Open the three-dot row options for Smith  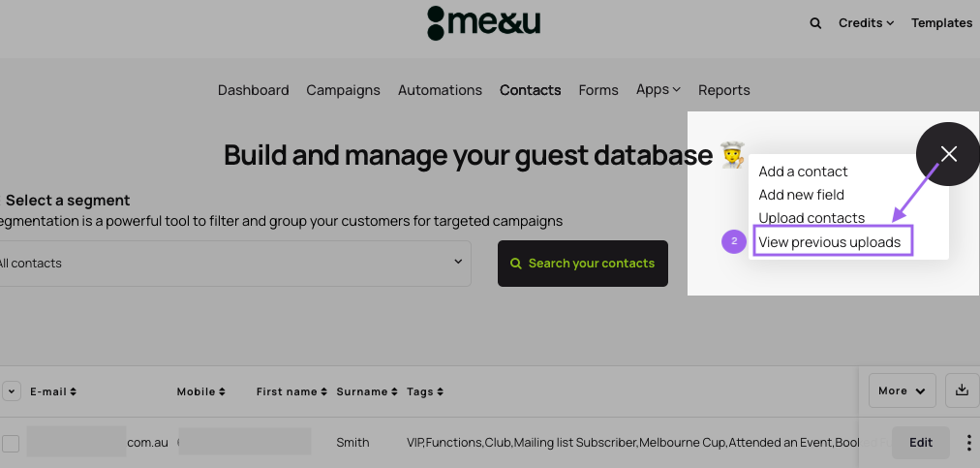pyautogui.click(x=968, y=443)
